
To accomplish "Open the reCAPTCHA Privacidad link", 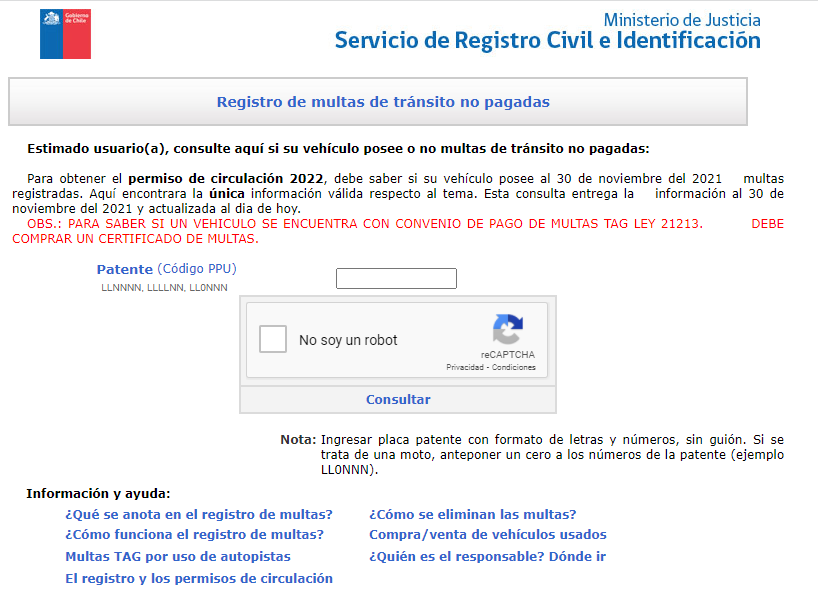I will tap(465, 367).
